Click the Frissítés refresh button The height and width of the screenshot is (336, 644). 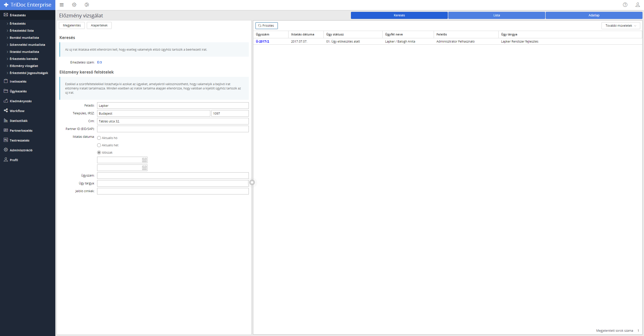(266, 26)
